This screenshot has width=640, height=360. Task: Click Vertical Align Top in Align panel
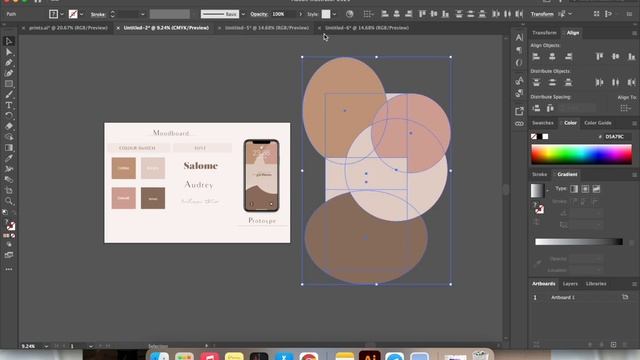click(599, 56)
